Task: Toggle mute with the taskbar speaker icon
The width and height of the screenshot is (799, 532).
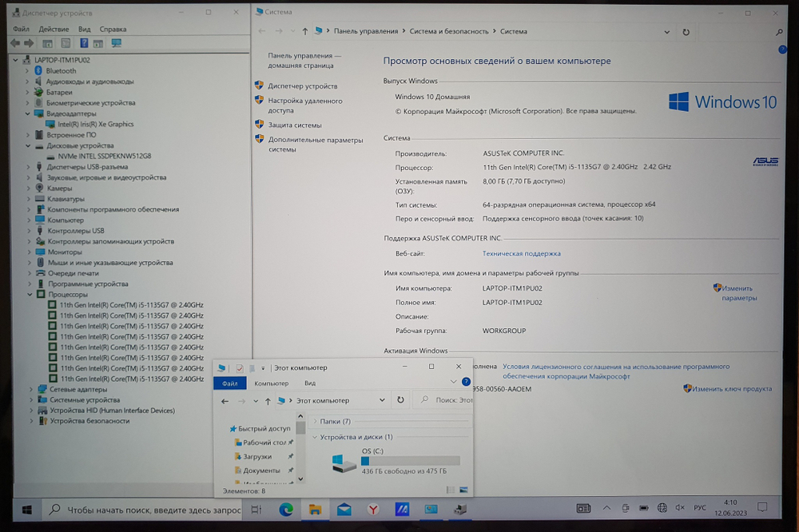Action: pos(681,508)
